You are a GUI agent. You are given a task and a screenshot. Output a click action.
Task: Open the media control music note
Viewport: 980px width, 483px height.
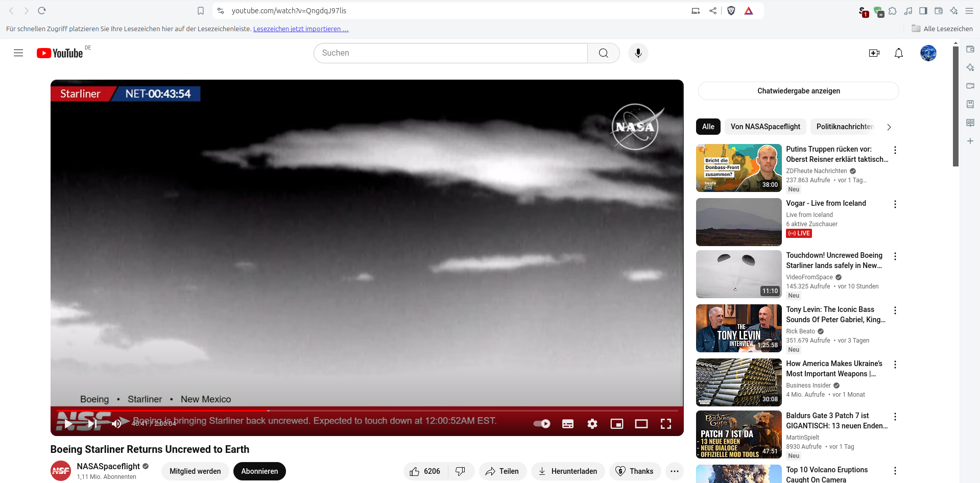(x=908, y=11)
